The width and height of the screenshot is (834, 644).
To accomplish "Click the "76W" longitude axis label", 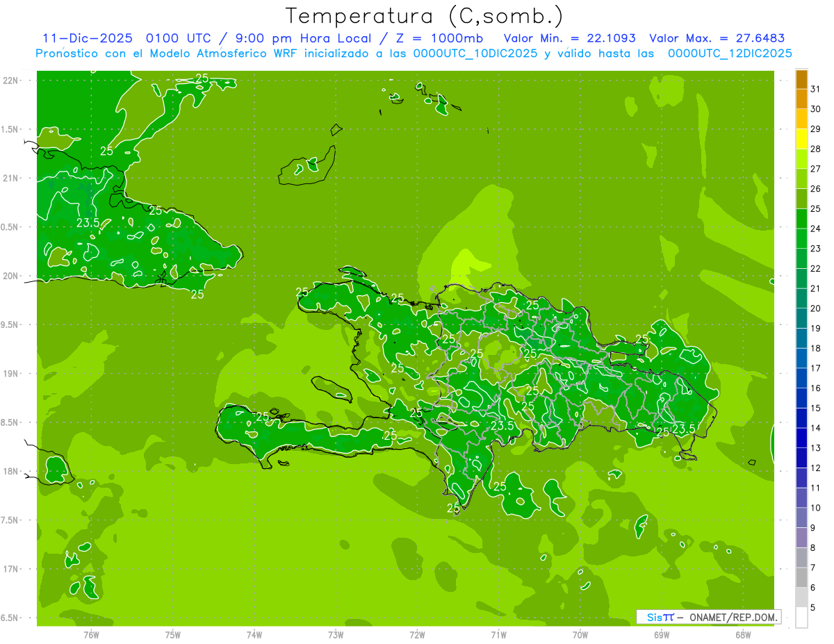I will [x=91, y=635].
